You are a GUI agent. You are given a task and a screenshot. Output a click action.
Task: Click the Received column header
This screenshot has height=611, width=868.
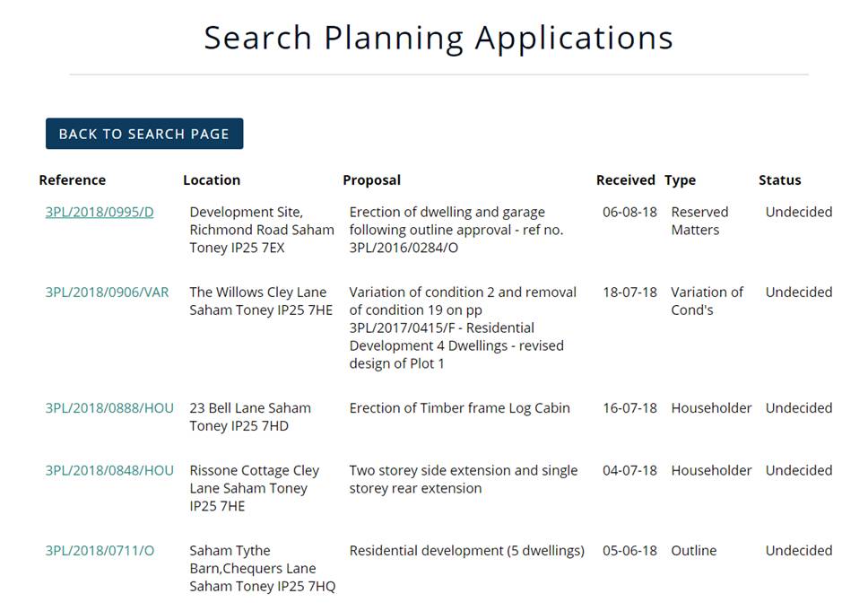click(626, 180)
